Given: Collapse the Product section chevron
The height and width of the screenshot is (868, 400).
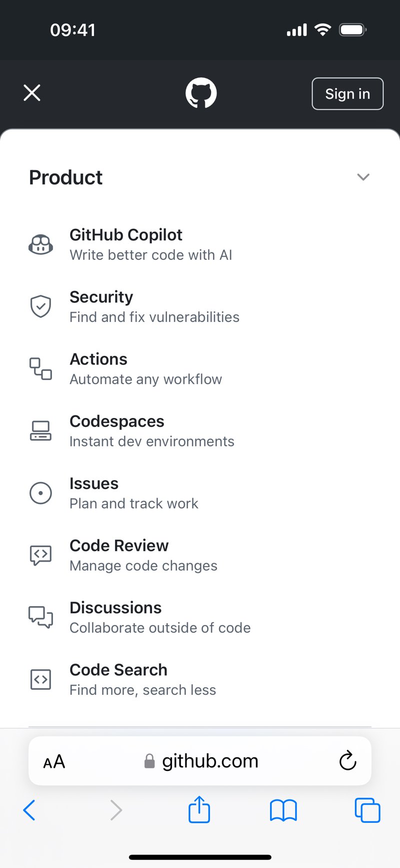Looking at the screenshot, I should [x=363, y=177].
